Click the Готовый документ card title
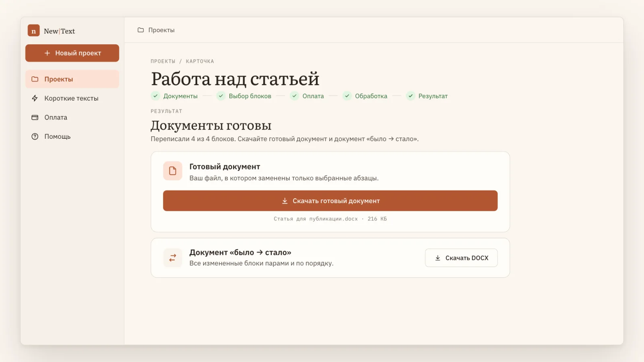 225,167
